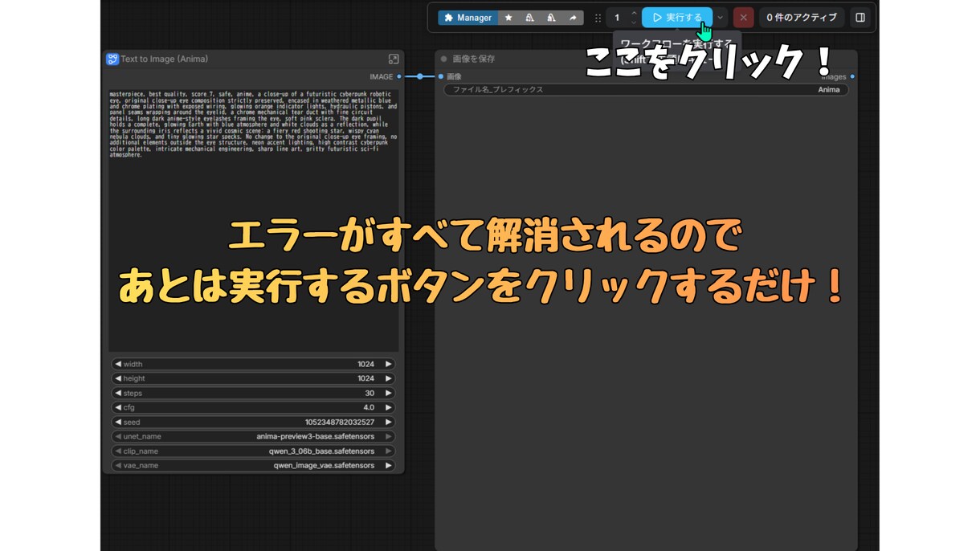
Task: Increase cfg with the right arrow
Action: pyautogui.click(x=389, y=407)
